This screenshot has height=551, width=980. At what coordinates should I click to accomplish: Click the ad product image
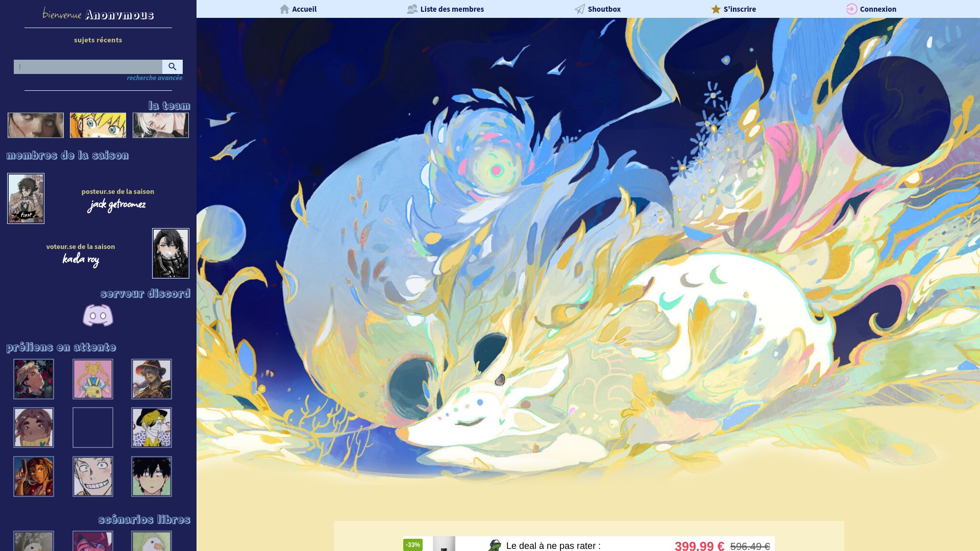tap(444, 543)
